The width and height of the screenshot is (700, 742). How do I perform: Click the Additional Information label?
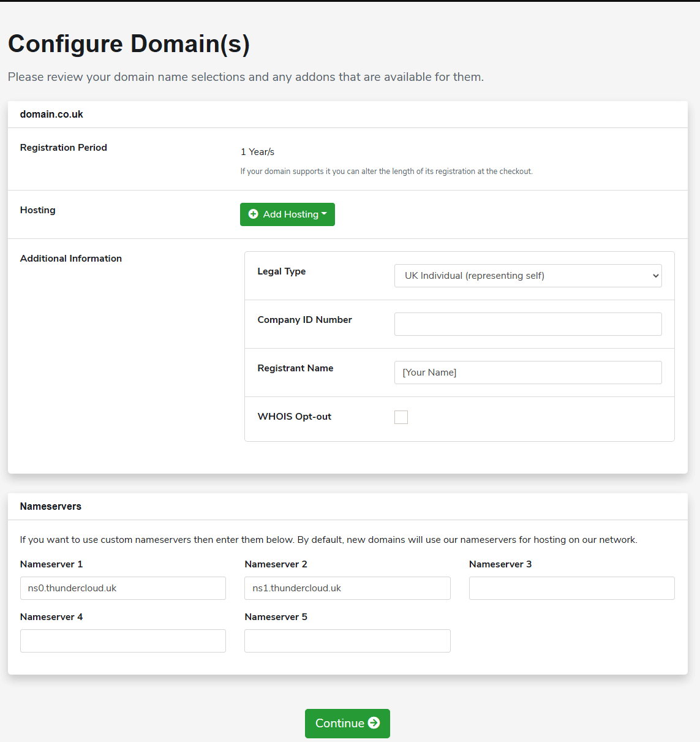(x=71, y=259)
